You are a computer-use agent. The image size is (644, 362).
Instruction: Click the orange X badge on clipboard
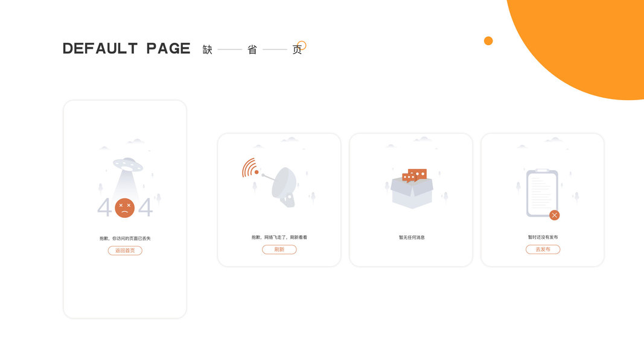pos(555,215)
